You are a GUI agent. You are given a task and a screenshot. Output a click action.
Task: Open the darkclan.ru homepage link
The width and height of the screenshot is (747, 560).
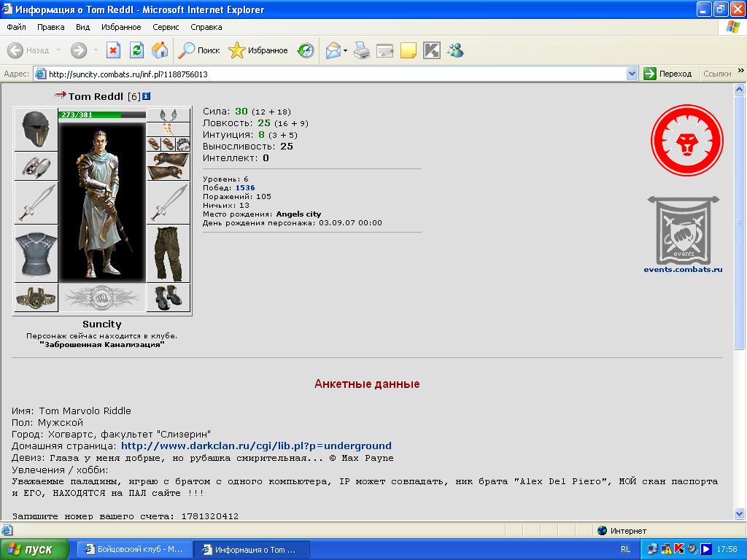[x=256, y=446]
